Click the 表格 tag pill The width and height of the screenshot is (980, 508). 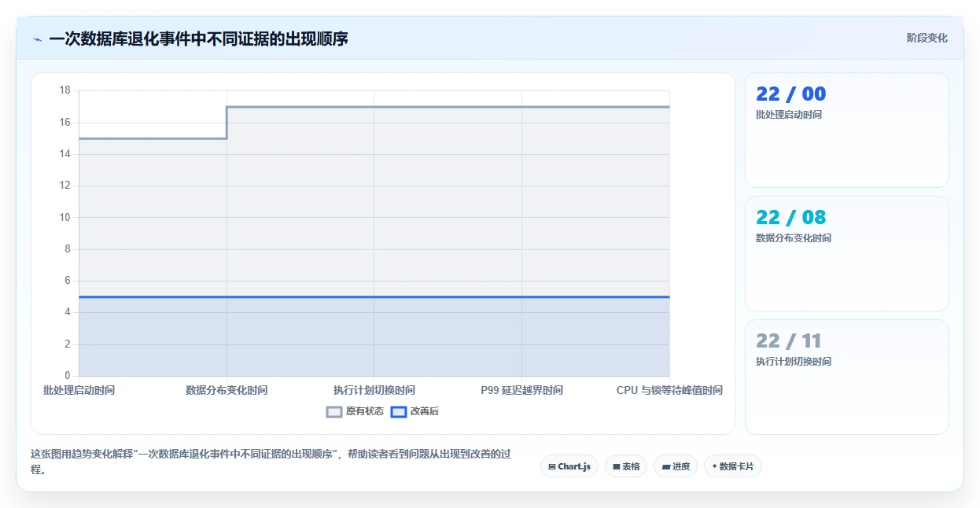pyautogui.click(x=626, y=466)
